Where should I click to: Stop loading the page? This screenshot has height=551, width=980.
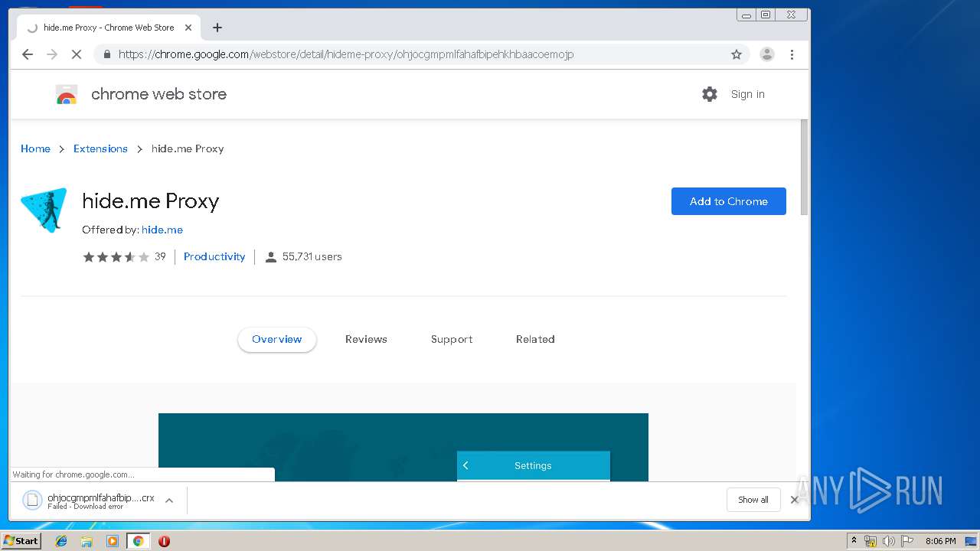pyautogui.click(x=77, y=54)
